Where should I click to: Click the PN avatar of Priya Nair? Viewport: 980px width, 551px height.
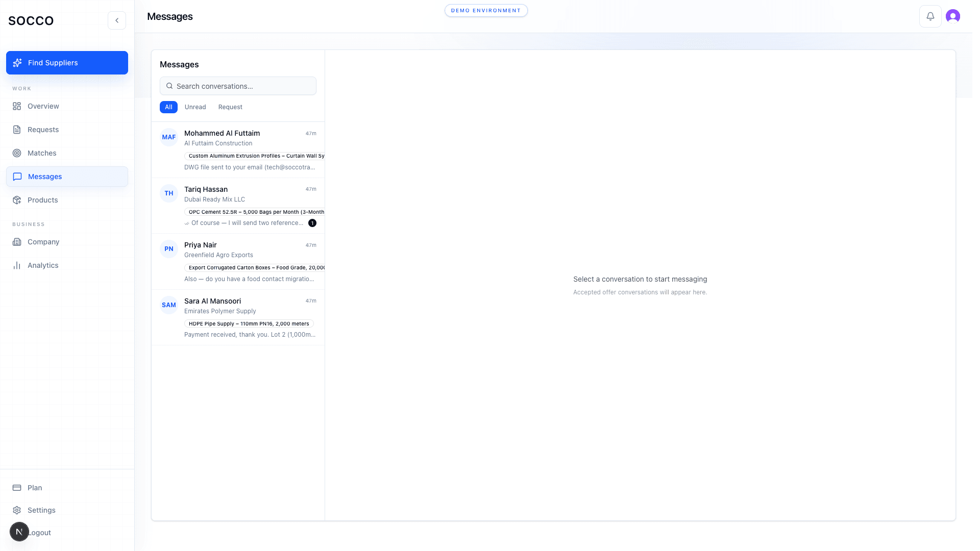point(169,249)
